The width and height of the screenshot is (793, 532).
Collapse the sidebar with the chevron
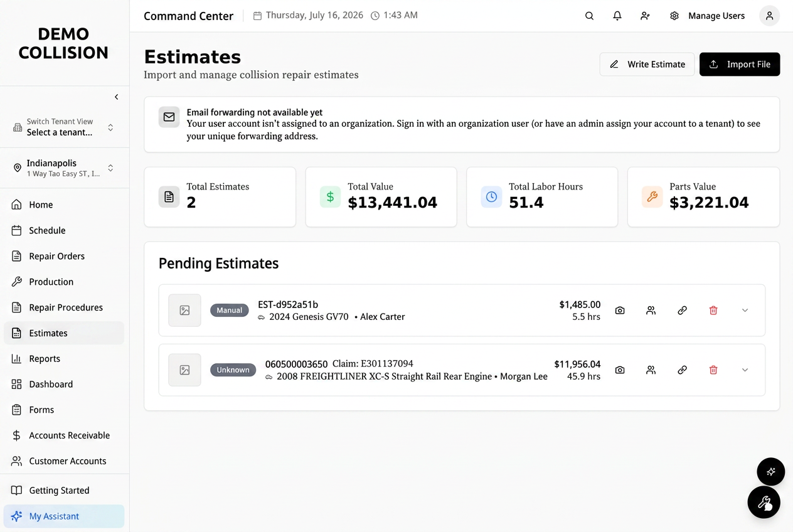pos(116,97)
